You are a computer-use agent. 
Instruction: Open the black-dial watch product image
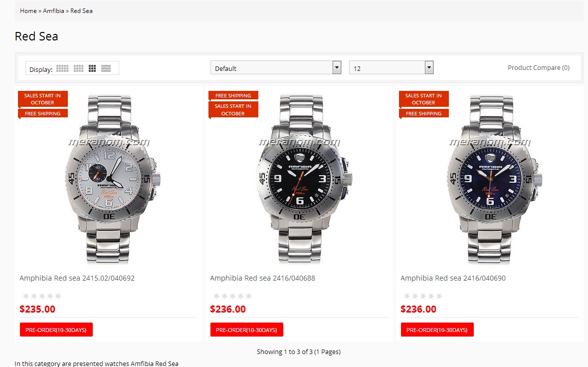[299, 180]
